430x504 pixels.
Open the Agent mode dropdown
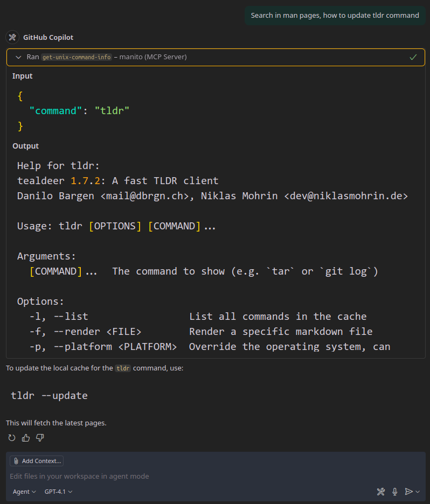point(24,492)
